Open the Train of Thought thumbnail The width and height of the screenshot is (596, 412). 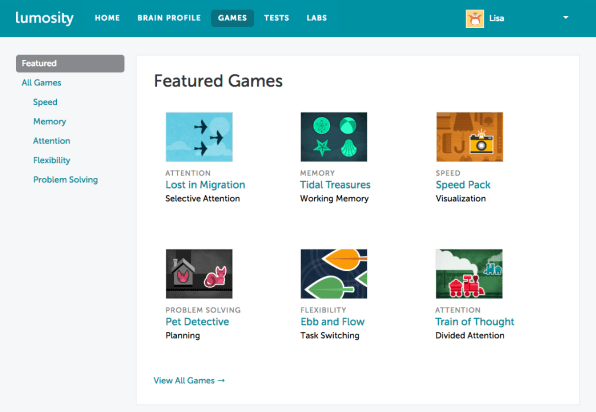click(469, 274)
